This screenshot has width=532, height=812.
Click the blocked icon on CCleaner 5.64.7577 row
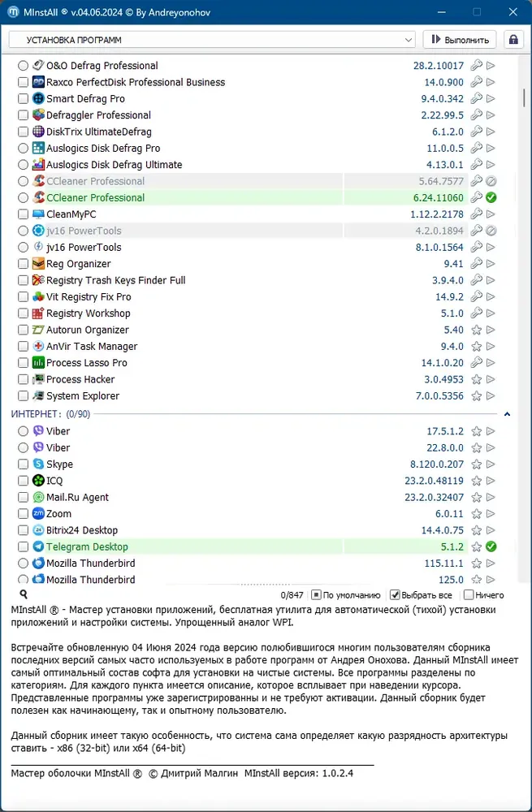[491, 181]
